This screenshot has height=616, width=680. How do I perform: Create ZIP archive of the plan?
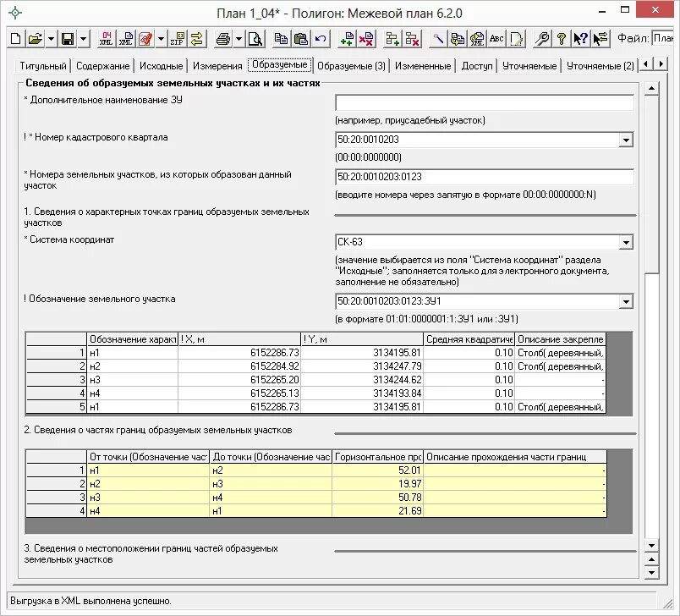177,39
